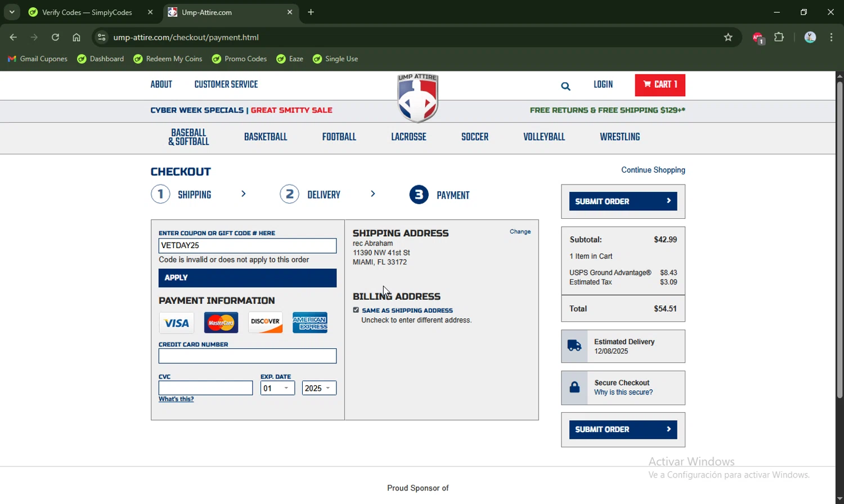Bookmark this page with the star
Viewport: 844px width, 504px height.
728,38
